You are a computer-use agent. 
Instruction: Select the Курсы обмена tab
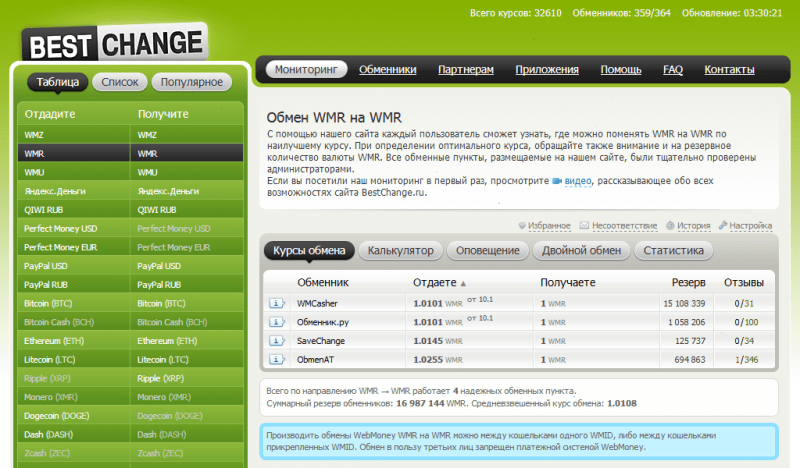pyautogui.click(x=309, y=251)
